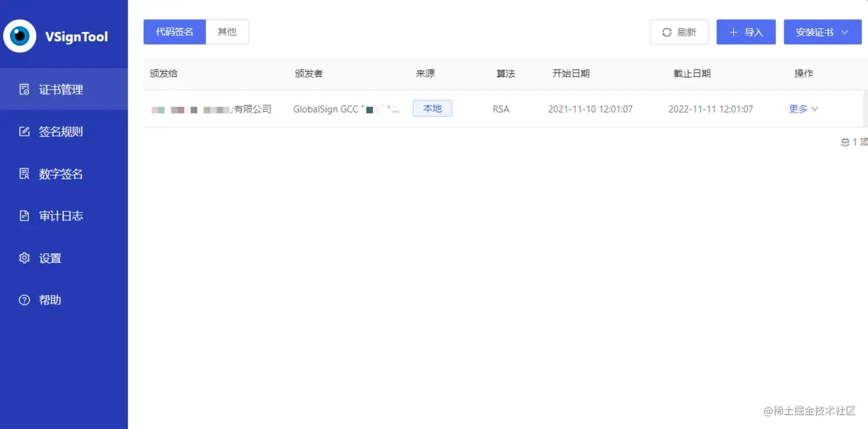
Task: Switch to the 代码签名 tab
Action: click(x=175, y=32)
